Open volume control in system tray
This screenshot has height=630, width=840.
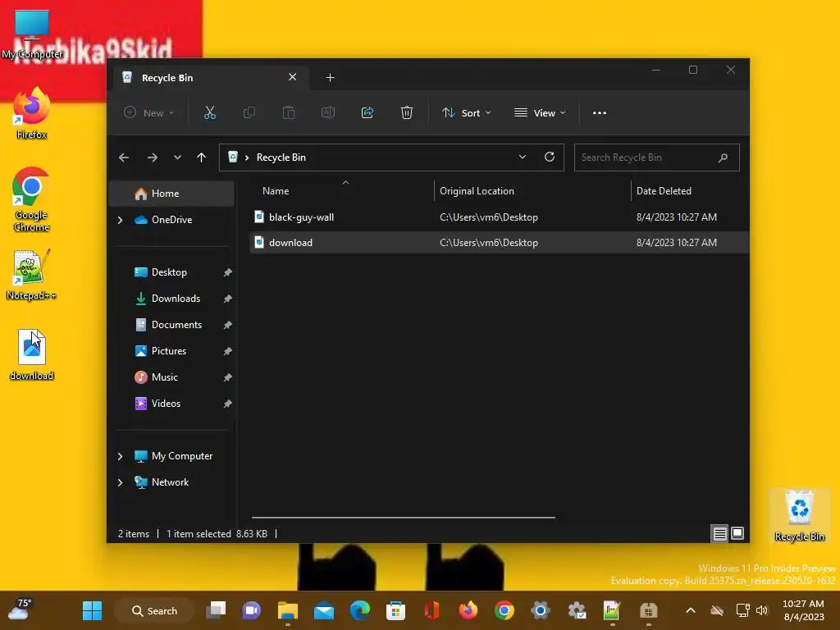(x=762, y=610)
